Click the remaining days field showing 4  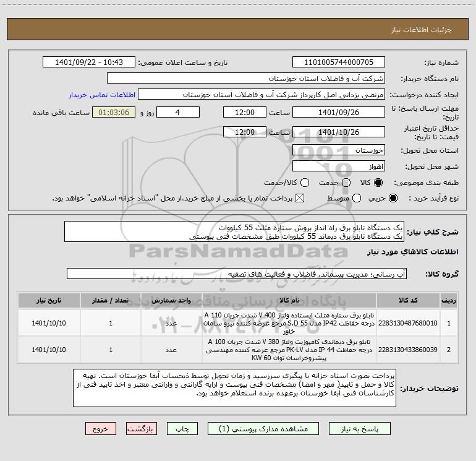178,112
